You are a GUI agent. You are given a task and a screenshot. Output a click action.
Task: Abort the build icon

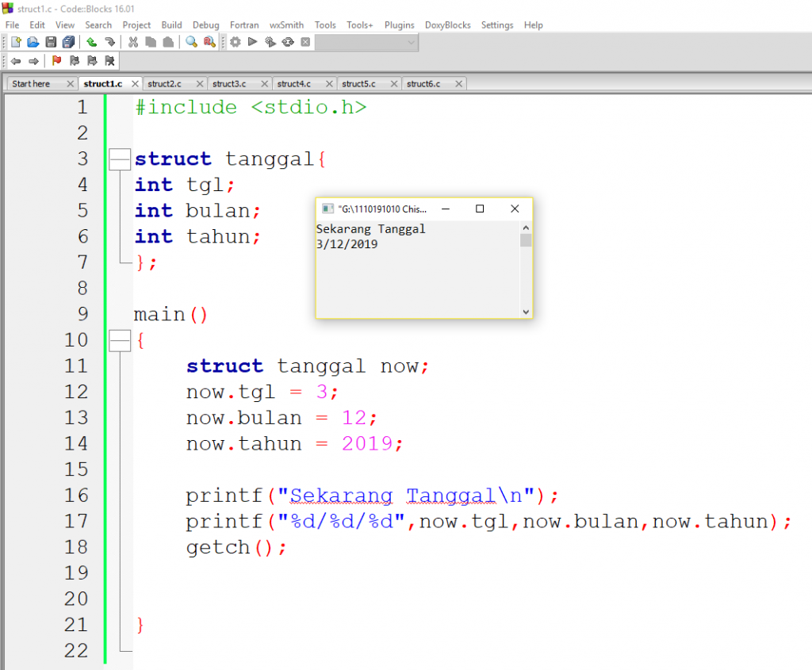coord(305,42)
